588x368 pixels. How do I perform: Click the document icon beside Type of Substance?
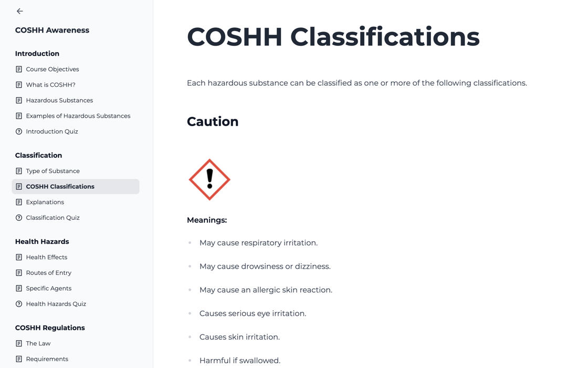(x=18, y=171)
